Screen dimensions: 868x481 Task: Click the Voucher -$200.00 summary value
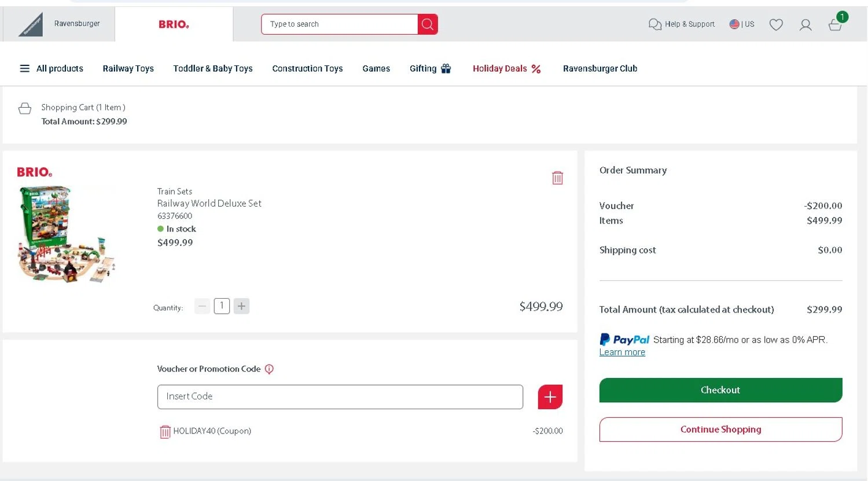(823, 206)
